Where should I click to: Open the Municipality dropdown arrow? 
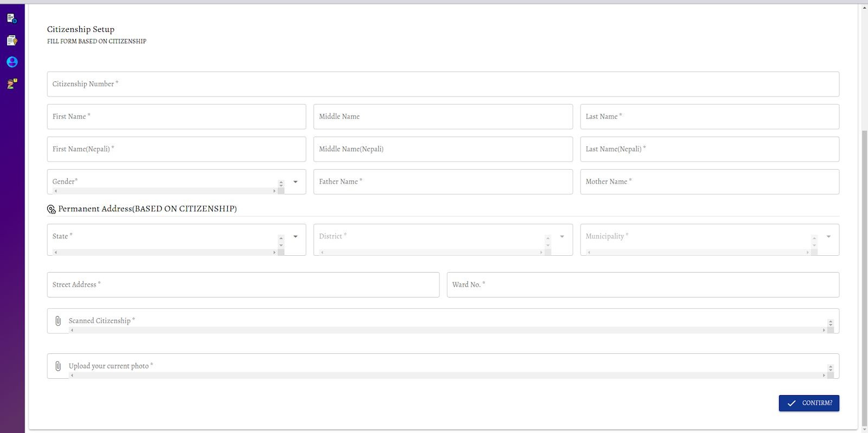(x=828, y=237)
